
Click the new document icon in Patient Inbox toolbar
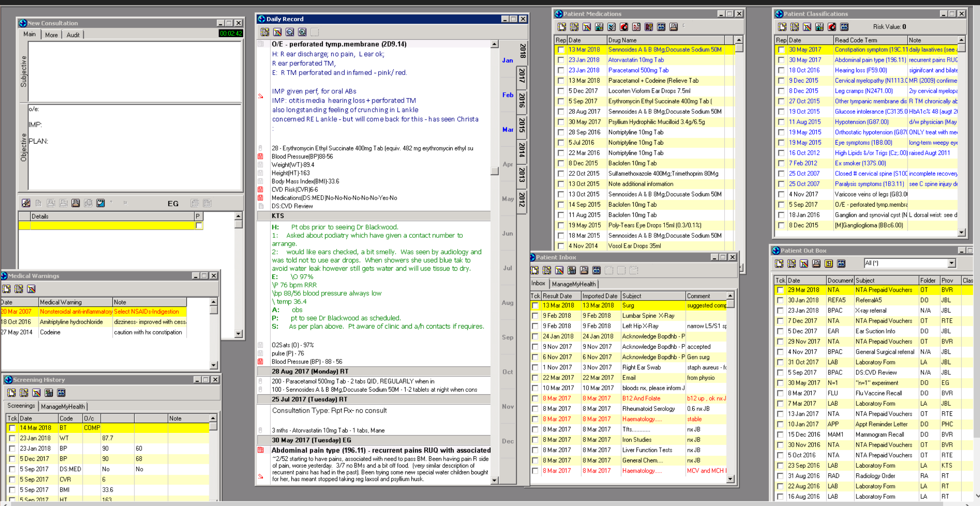535,270
